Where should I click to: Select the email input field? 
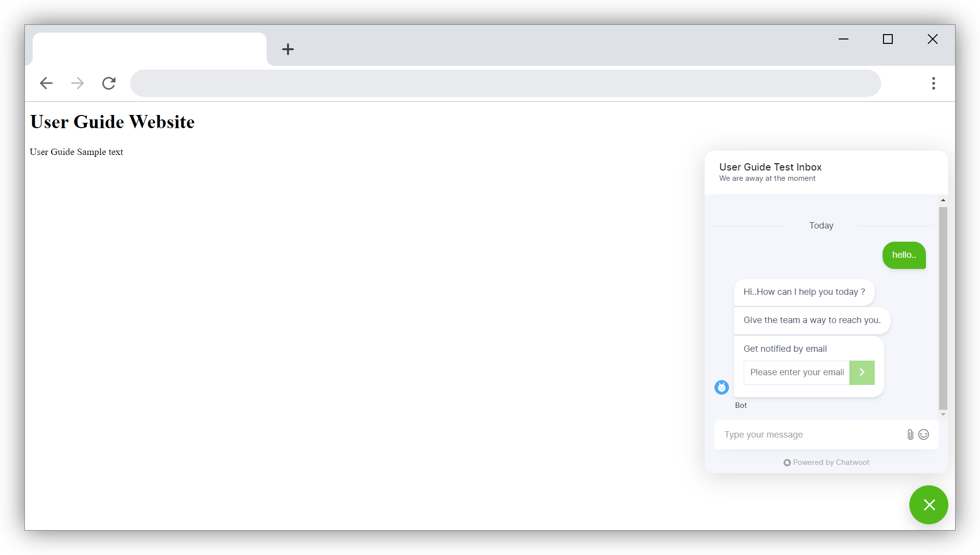coord(796,371)
